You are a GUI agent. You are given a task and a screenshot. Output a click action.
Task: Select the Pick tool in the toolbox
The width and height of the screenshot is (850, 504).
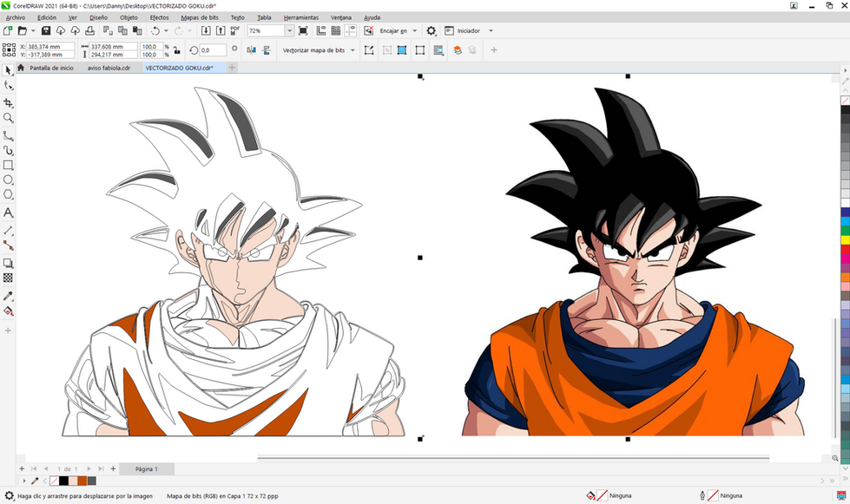click(x=8, y=70)
